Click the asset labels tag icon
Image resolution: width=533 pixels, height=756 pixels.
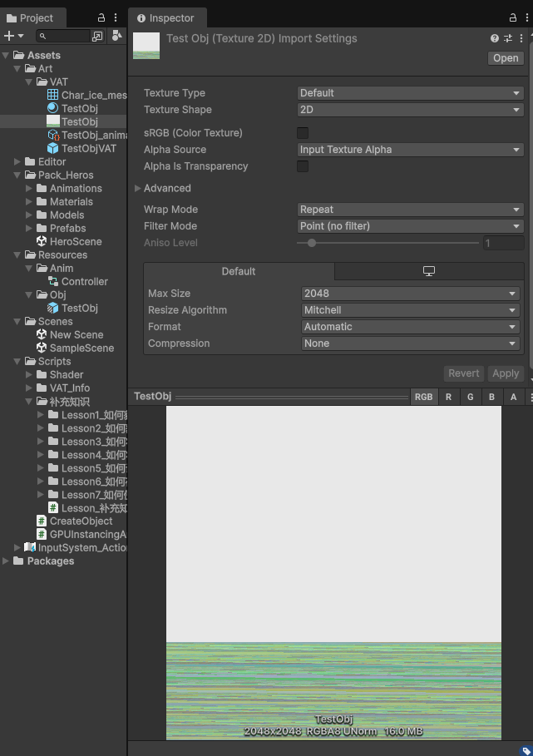click(525, 749)
